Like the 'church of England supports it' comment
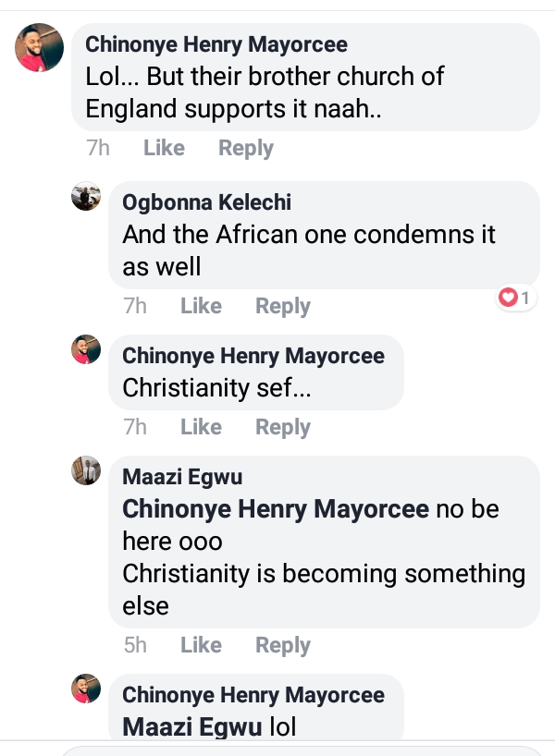 click(x=164, y=148)
